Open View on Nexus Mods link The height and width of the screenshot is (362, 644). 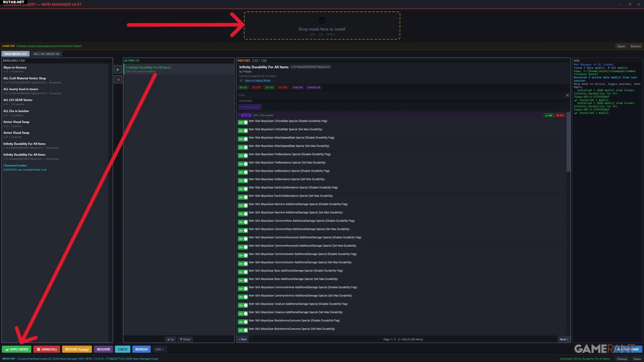point(257,81)
